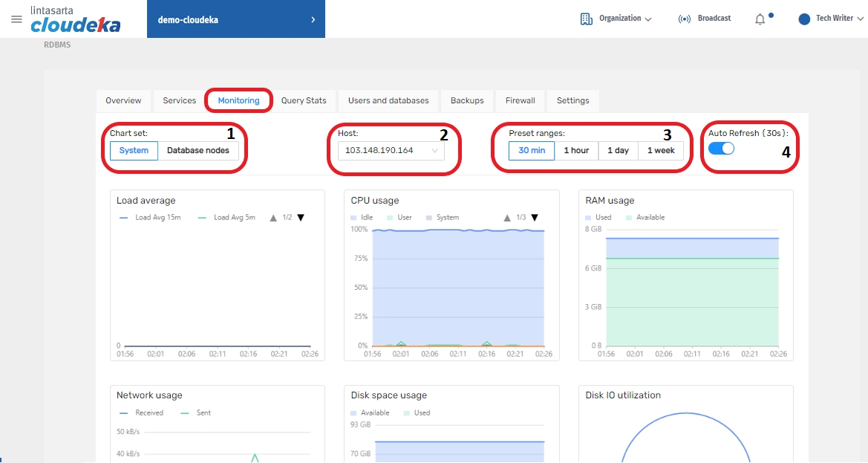Open the Host IP address dropdown
Viewport: 868px width, 463px height.
pos(391,151)
